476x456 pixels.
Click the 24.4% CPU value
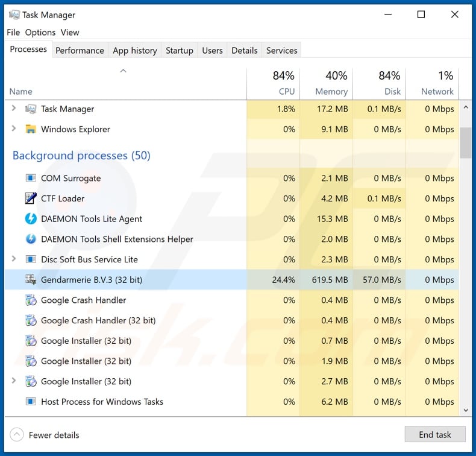pos(283,280)
